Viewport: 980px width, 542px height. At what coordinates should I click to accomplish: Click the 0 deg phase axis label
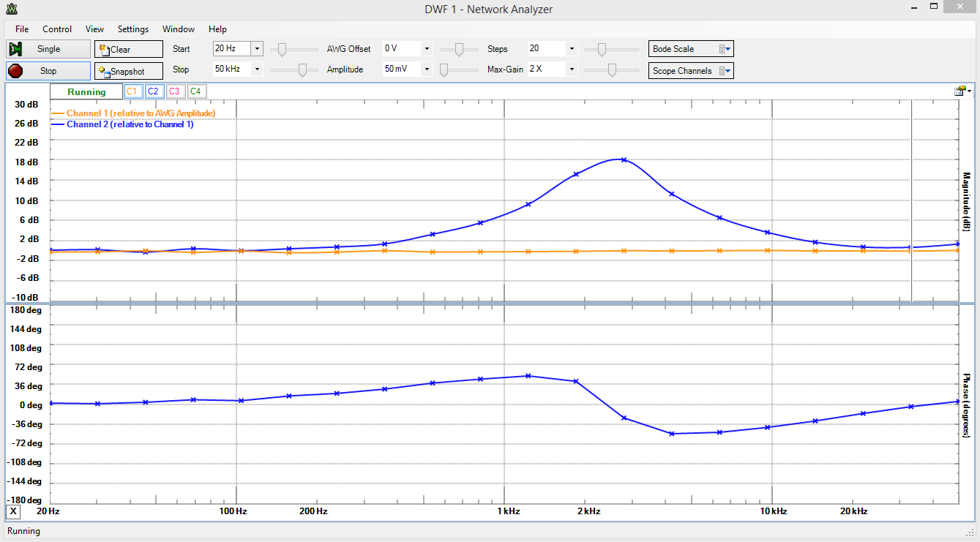31,405
